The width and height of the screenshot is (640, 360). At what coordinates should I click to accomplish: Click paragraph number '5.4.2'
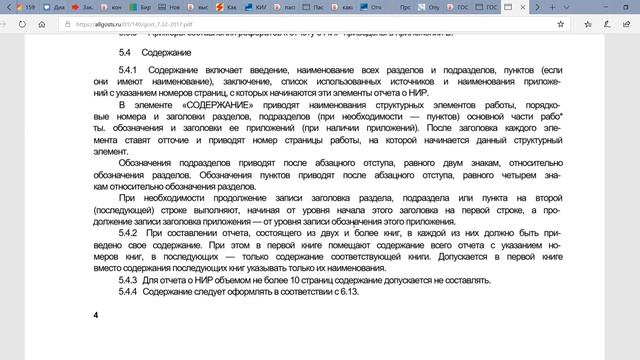pos(128,233)
